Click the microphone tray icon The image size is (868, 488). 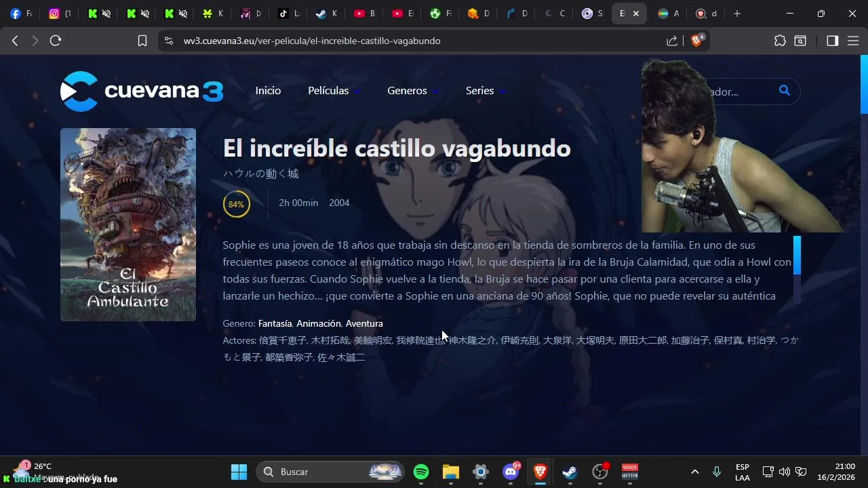coord(717,472)
